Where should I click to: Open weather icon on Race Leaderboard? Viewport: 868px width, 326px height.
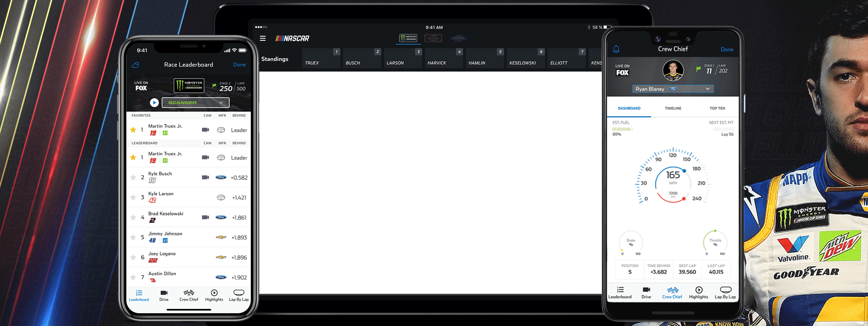(135, 65)
